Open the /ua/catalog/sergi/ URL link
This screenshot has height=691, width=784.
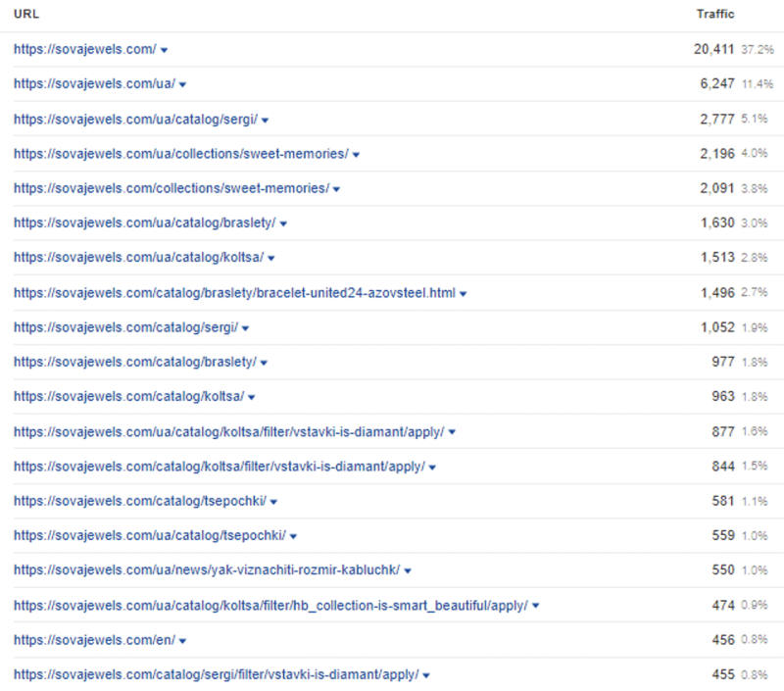click(x=134, y=120)
